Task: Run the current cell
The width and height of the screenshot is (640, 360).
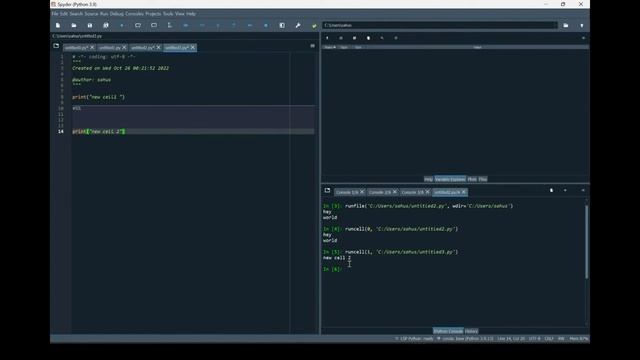Action: click(138, 25)
